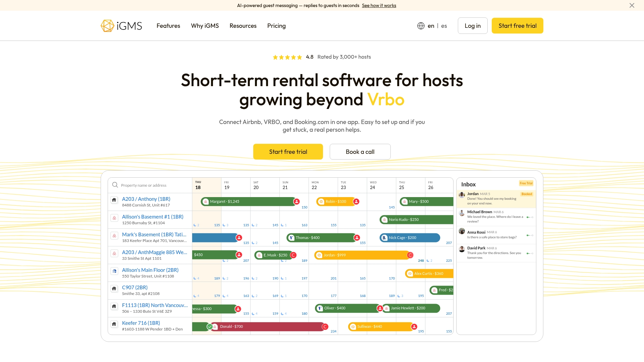
Task: Click the Free Trial badge in the Inbox
Action: pyautogui.click(x=526, y=183)
